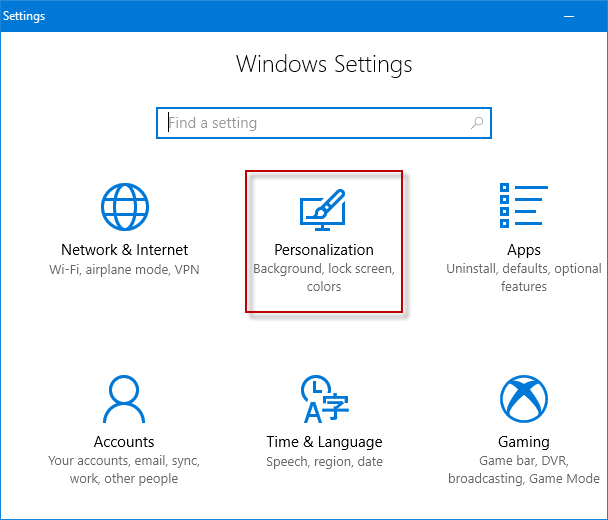Open the Gaming title label
The image size is (608, 520).
tap(524, 442)
